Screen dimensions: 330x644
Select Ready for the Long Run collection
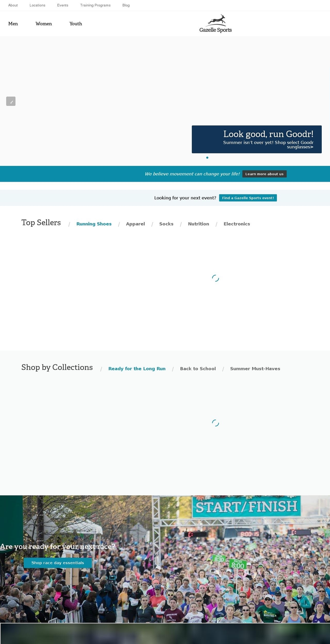(x=137, y=369)
